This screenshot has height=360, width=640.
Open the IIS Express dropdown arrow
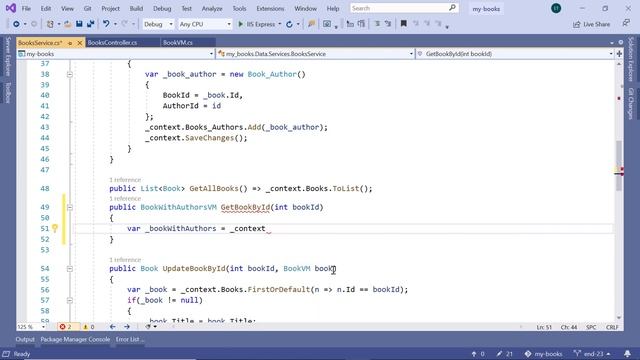pyautogui.click(x=280, y=24)
